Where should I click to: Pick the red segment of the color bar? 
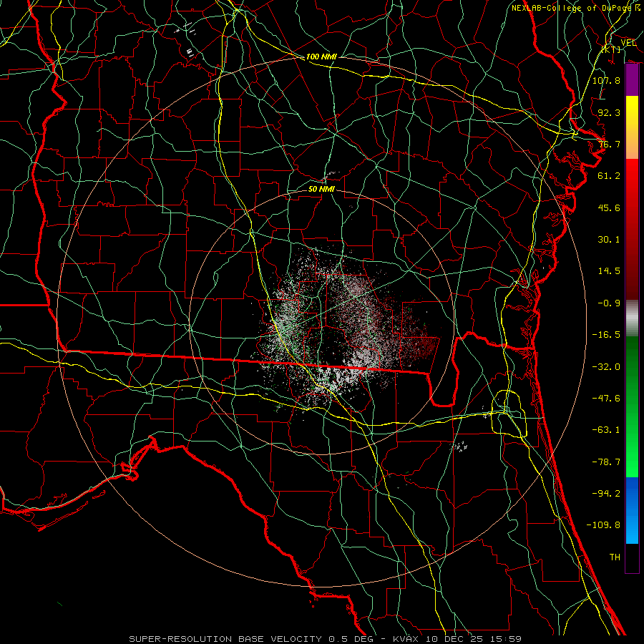pos(632,229)
